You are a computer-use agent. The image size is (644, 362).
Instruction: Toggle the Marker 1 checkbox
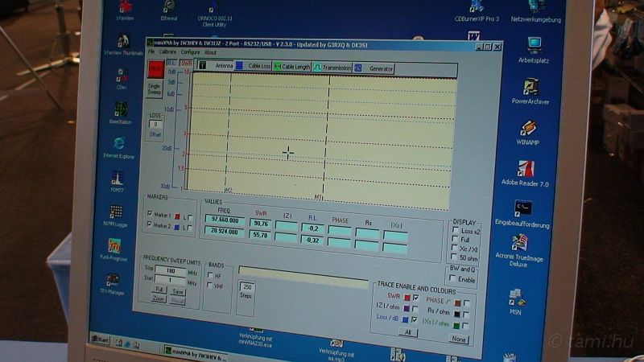[150, 214]
